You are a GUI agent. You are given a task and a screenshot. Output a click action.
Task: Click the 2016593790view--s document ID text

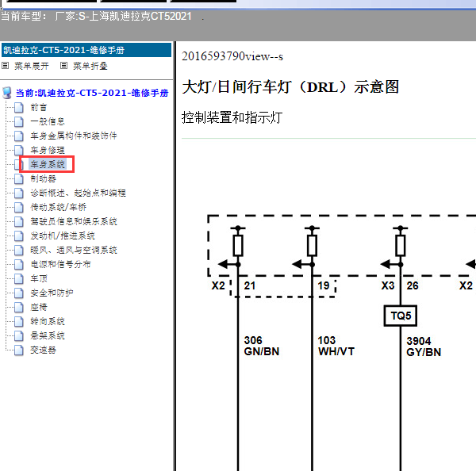(232, 56)
